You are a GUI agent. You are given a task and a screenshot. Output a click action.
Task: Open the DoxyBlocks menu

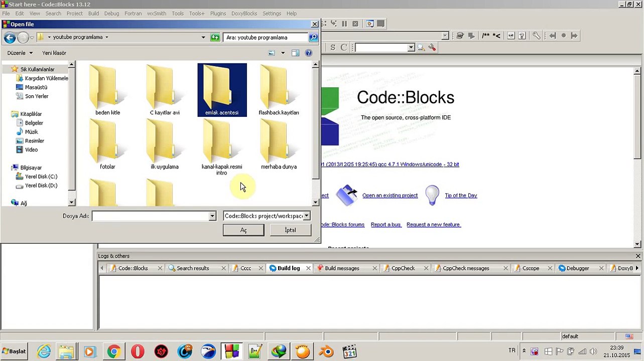(244, 14)
